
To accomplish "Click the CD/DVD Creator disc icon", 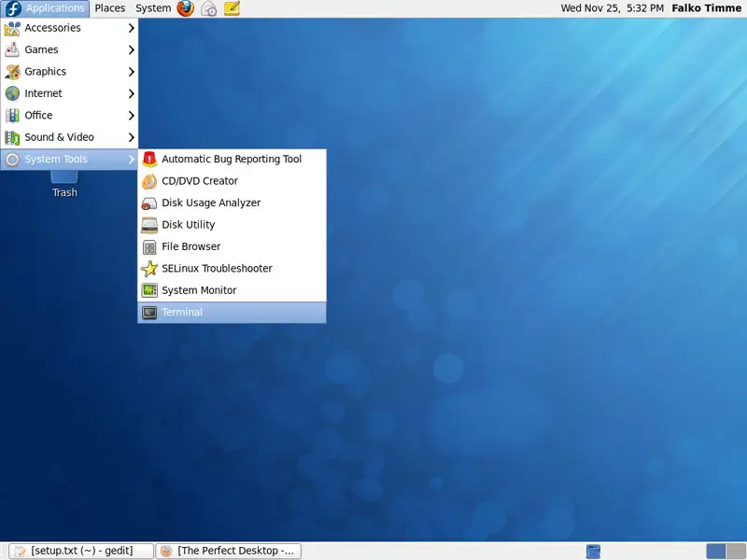I will coord(149,181).
